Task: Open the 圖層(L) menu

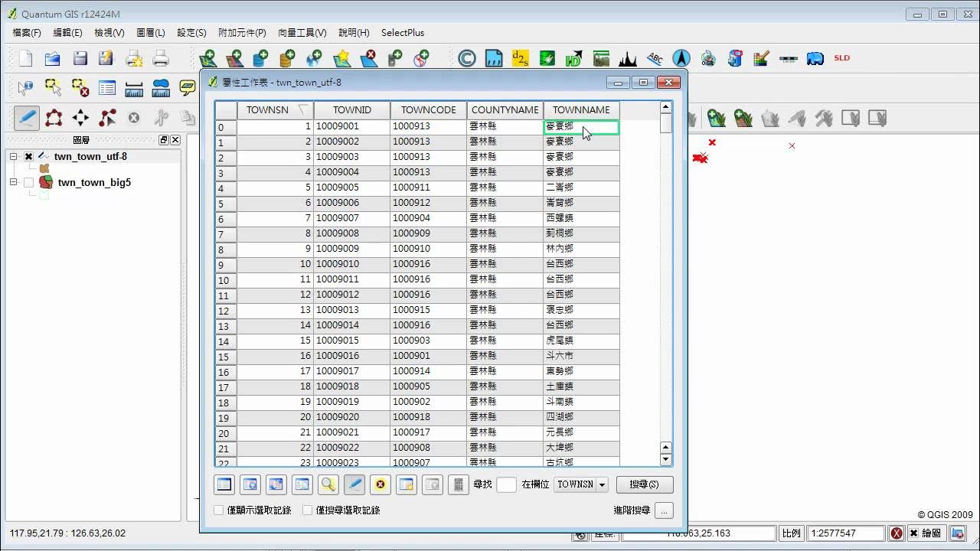Action: (150, 33)
